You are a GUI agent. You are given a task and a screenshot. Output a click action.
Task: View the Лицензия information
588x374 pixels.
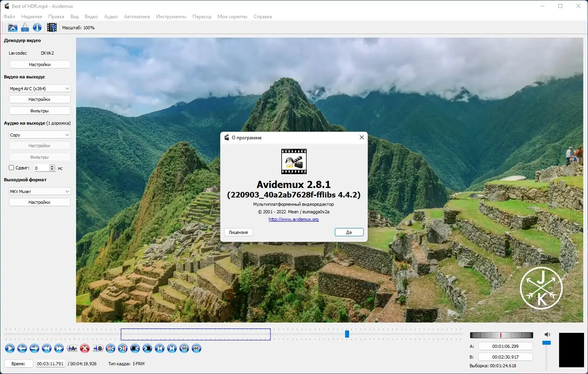pos(238,232)
